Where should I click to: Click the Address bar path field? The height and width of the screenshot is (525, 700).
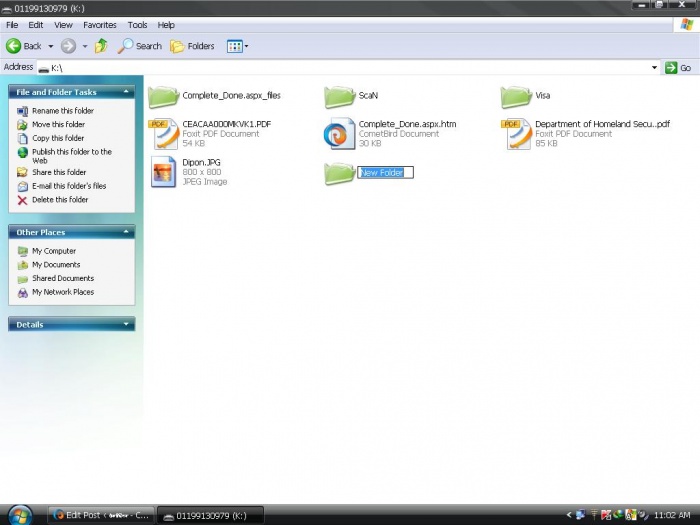(x=342, y=68)
